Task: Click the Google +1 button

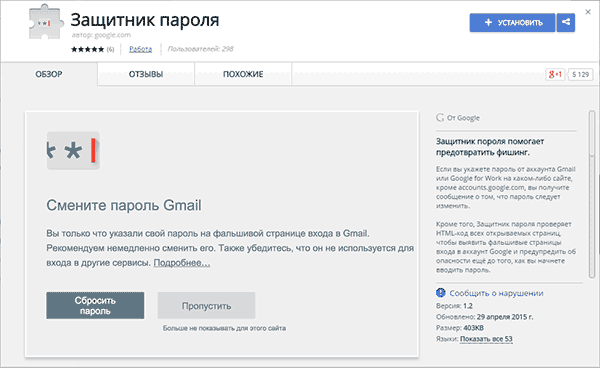Action: [x=555, y=74]
